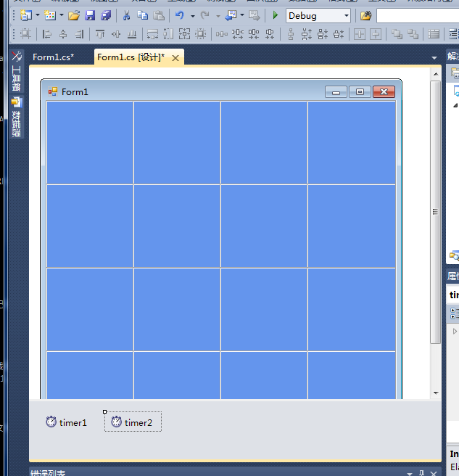Image resolution: width=459 pixels, height=476 pixels.
Task: Open the Undo history dropdown
Action: (x=193, y=16)
